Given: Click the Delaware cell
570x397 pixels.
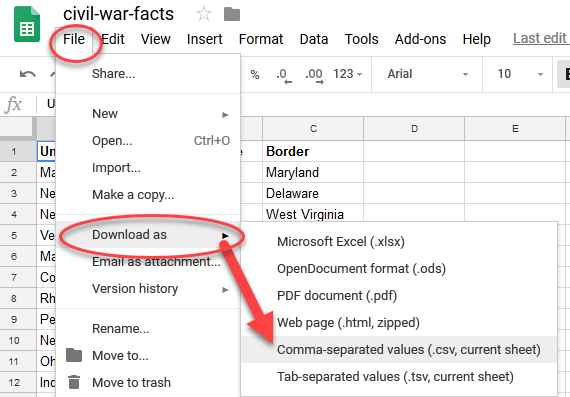Looking at the screenshot, I should coord(313,193).
